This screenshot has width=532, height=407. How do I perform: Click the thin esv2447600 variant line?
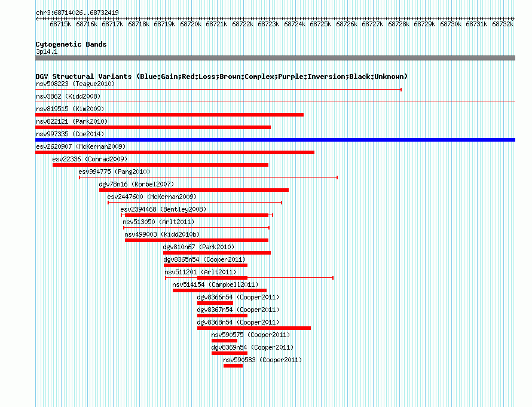tap(195, 203)
